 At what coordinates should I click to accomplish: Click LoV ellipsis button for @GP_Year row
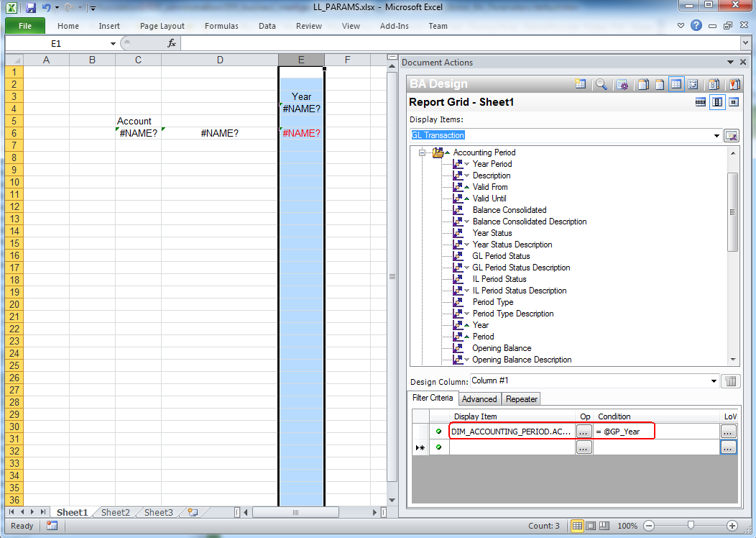click(729, 432)
